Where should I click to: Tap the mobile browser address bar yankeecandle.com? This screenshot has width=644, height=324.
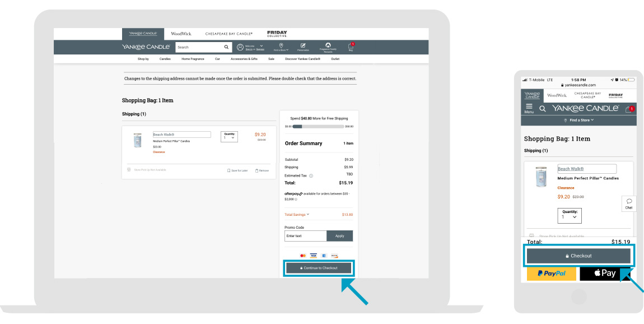578,85
